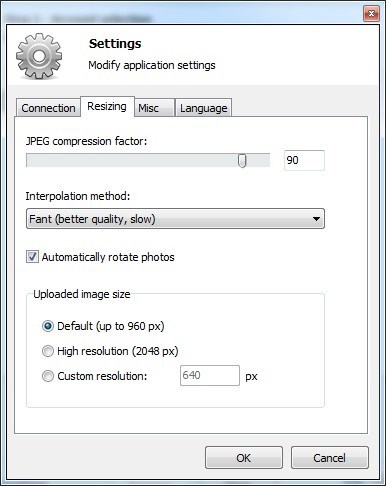Screen dimensions: 386x486
Task: Click the JPEG compression value field showing 90
Action: coord(304,160)
